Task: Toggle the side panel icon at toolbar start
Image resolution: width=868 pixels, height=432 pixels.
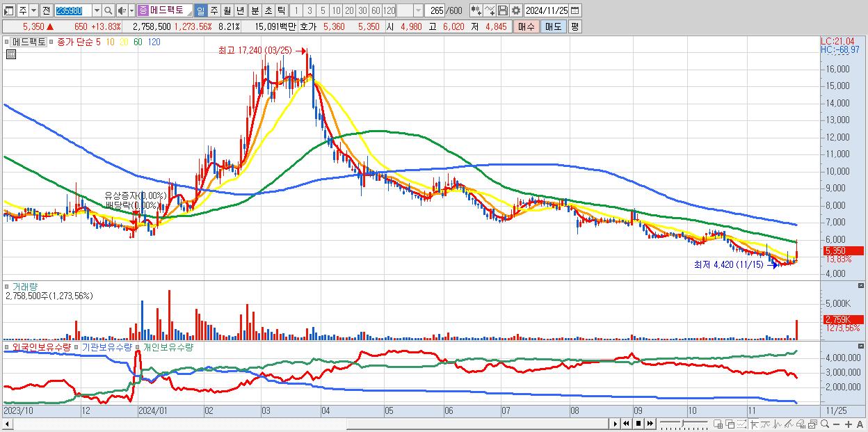Action: [x=9, y=10]
